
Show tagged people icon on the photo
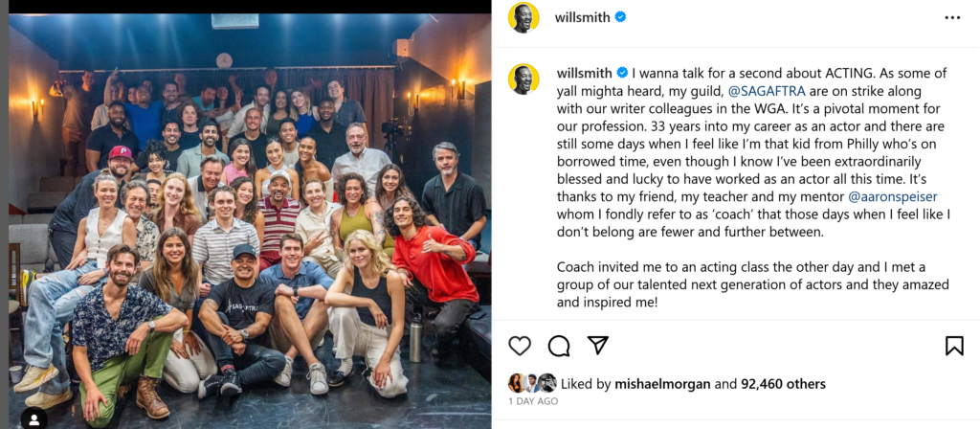click(33, 418)
